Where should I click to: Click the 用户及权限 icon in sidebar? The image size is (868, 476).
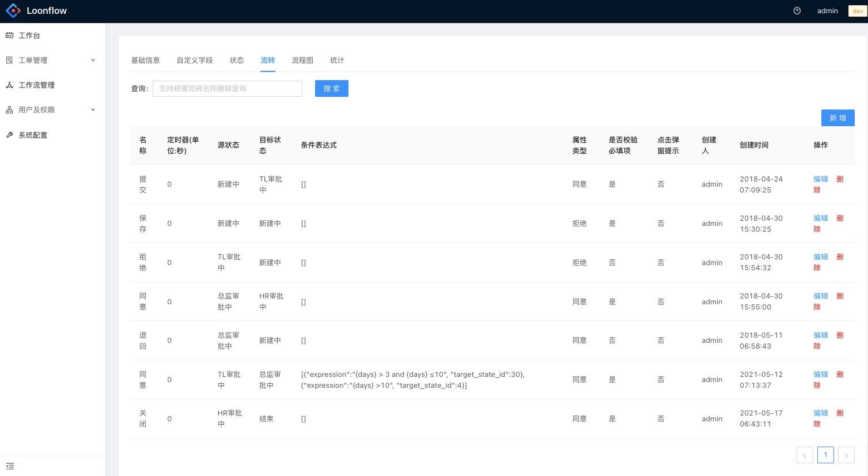[9, 110]
